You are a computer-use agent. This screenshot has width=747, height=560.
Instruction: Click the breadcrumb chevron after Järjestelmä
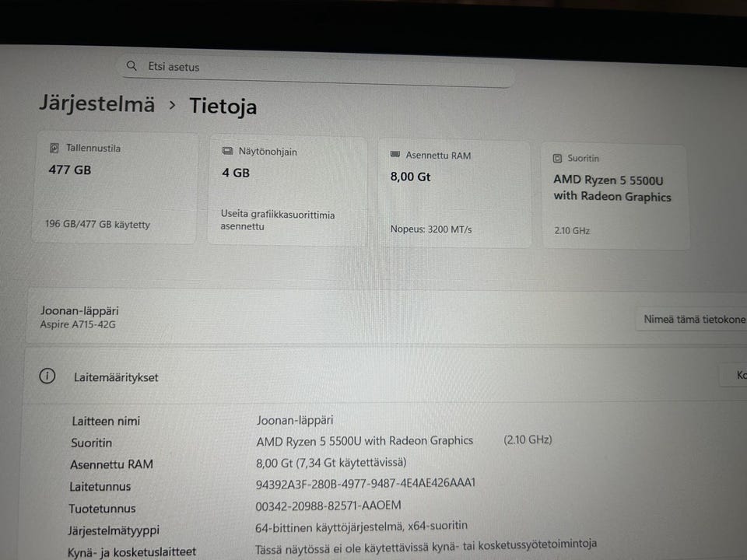pos(173,105)
